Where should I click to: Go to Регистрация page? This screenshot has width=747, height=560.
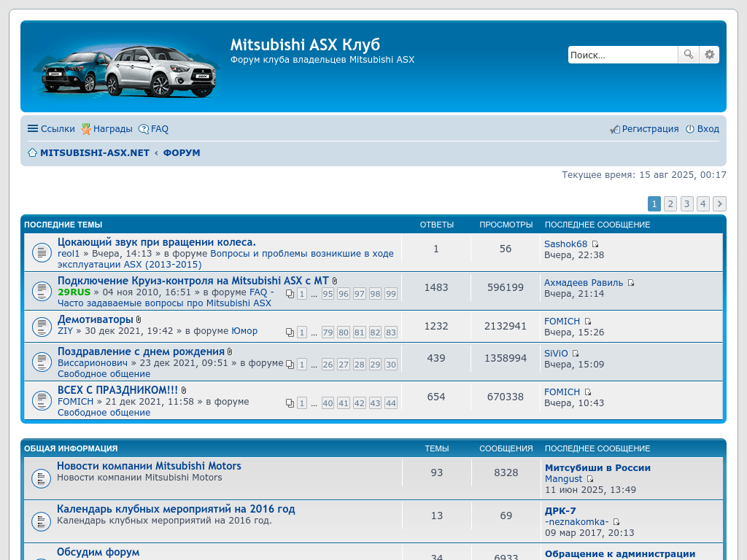645,128
